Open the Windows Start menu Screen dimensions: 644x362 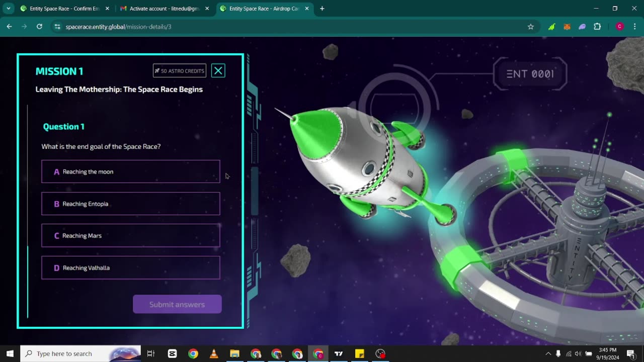coord(10,353)
